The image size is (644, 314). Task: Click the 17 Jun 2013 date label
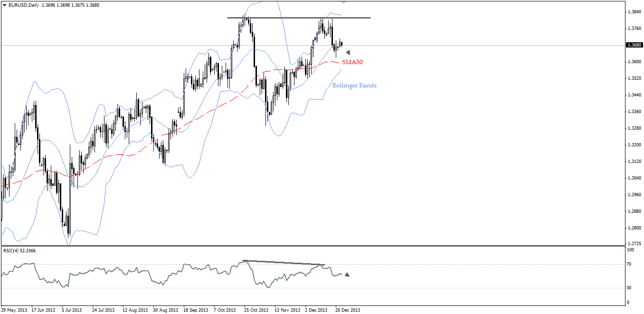click(44, 310)
